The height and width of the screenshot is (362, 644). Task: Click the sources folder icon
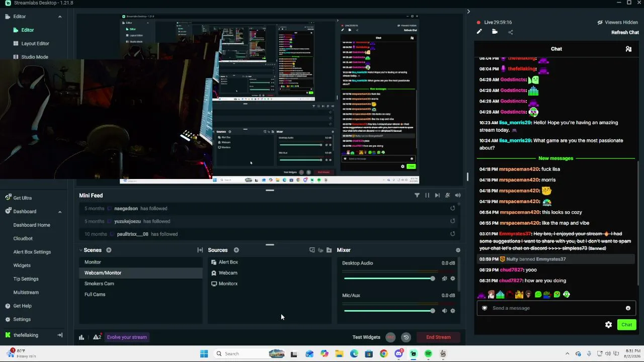coord(329,250)
